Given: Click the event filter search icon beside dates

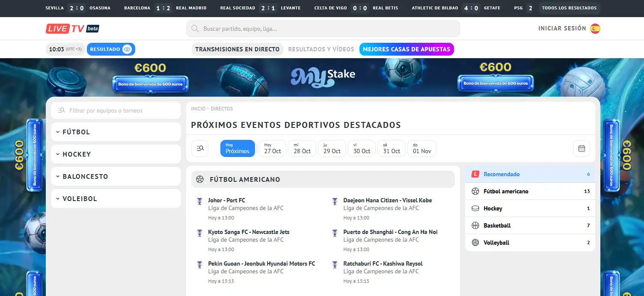Looking at the screenshot, I should [200, 148].
